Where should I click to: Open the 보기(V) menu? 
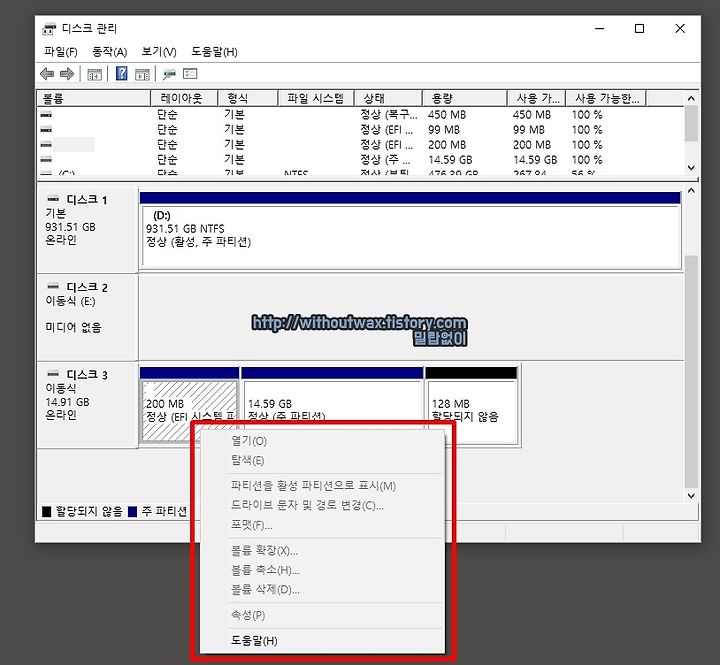coord(159,51)
